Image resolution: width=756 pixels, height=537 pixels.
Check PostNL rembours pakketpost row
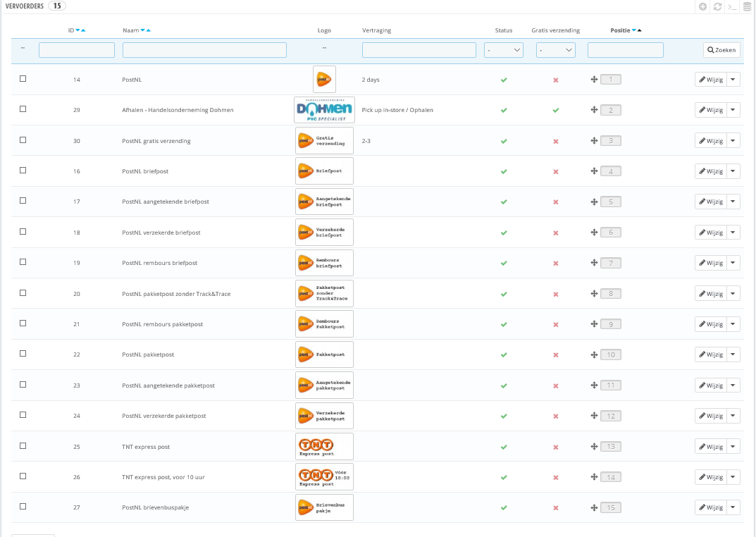tap(23, 323)
